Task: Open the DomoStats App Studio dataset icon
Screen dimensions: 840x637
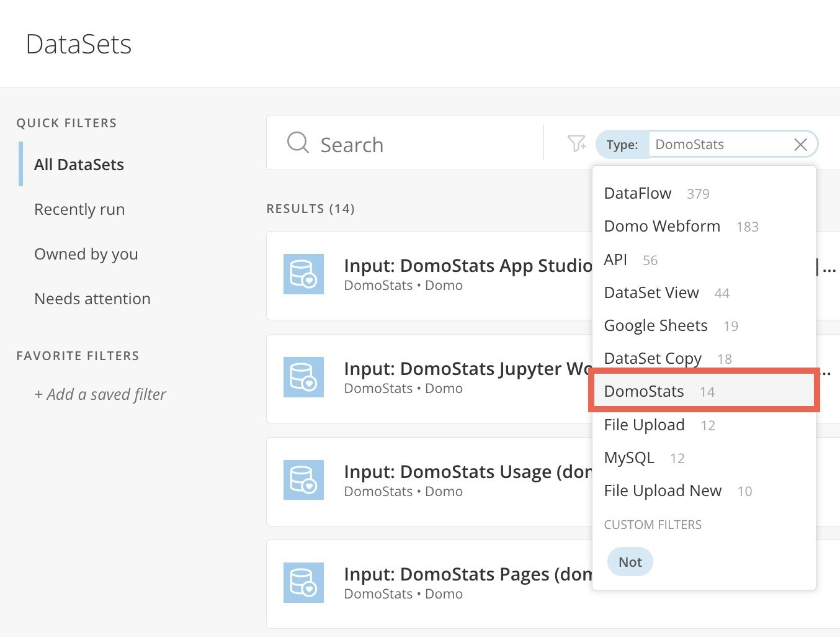Action: click(x=303, y=274)
